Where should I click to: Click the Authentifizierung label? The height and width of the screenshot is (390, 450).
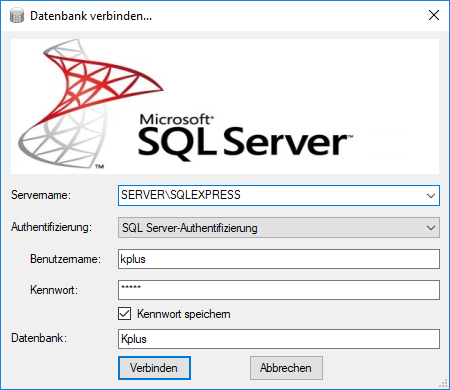(x=51, y=227)
